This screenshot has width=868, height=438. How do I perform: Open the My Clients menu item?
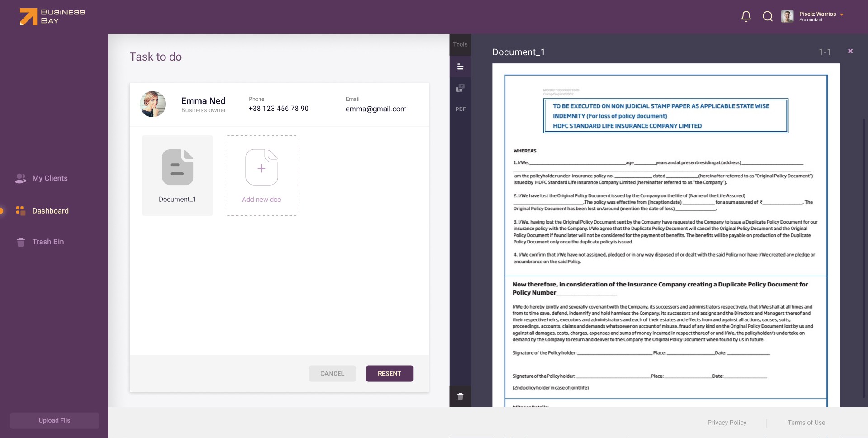[x=50, y=178]
